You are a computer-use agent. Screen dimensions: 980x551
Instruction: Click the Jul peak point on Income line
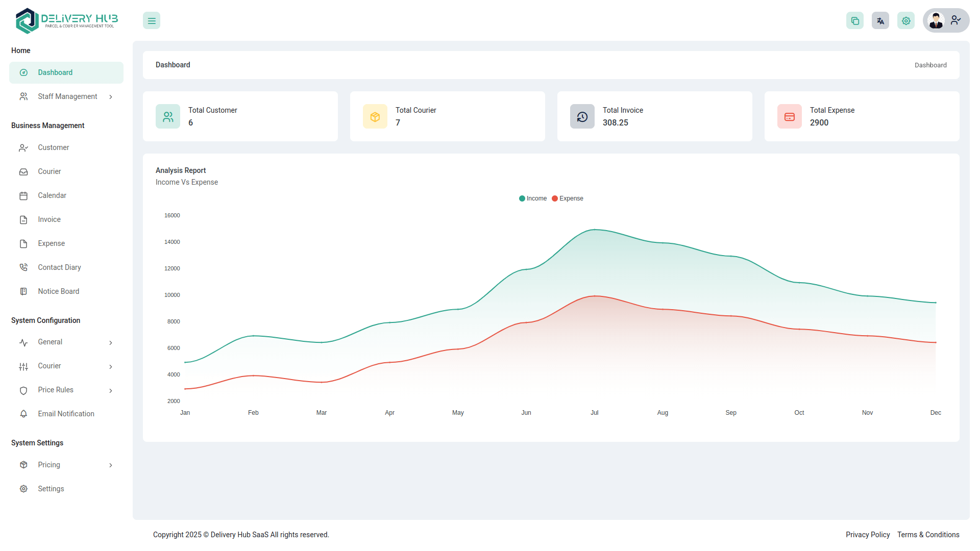[595, 230]
